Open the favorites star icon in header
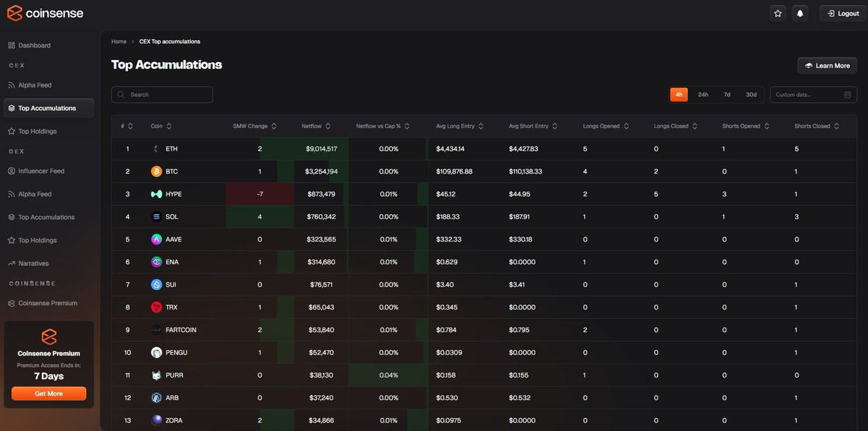 coord(778,13)
